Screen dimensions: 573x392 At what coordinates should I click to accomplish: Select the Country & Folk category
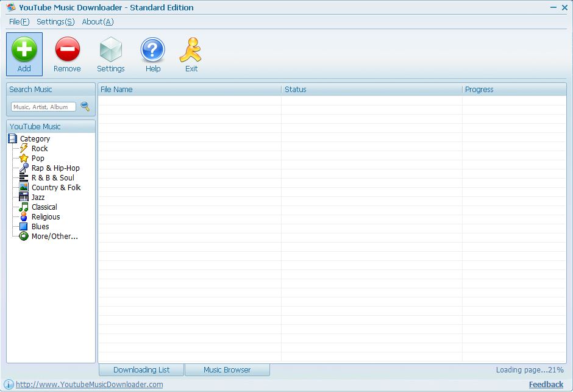point(56,187)
